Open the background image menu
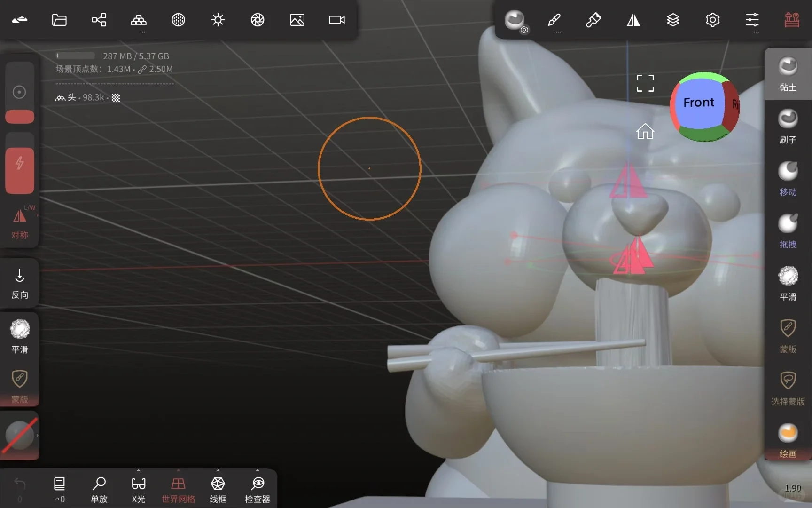The width and height of the screenshot is (812, 508). [297, 20]
